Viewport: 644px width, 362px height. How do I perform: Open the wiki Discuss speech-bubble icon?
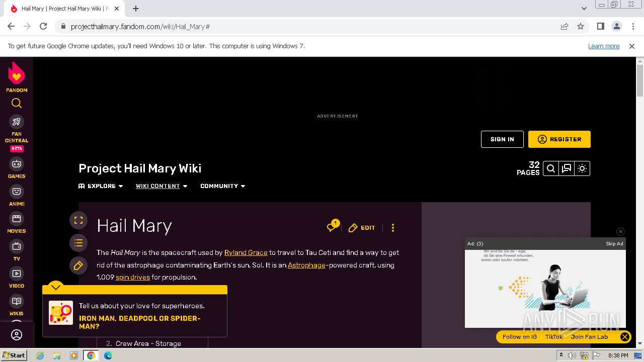point(567,168)
